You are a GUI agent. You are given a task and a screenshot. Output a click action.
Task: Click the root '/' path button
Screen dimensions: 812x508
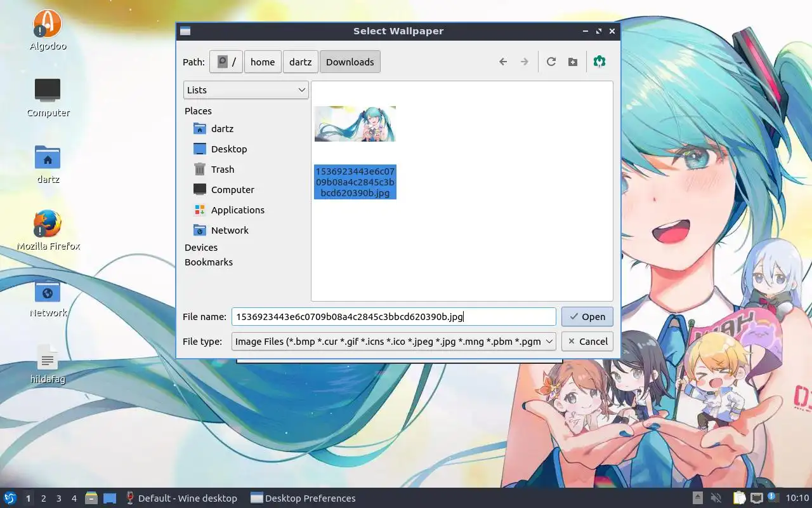click(226, 62)
